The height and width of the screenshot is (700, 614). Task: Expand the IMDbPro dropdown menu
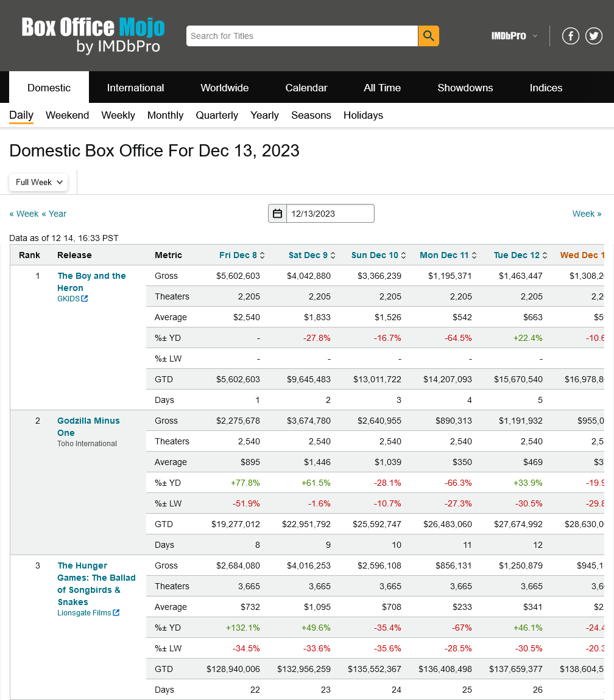(514, 36)
